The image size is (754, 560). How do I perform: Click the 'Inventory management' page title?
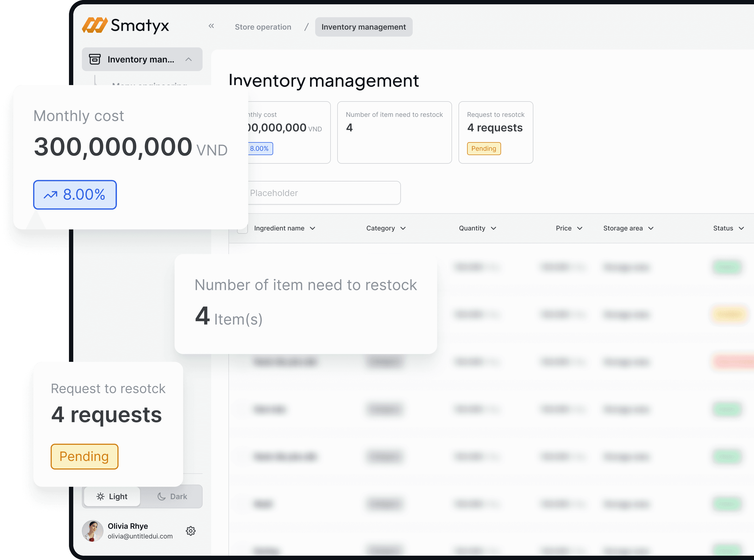click(x=324, y=81)
